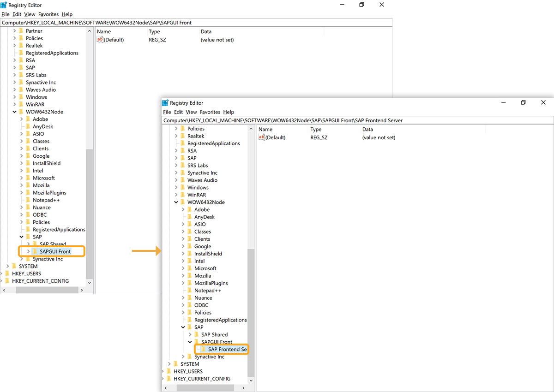Expand the SAPGUI Front node in back window

29,251
